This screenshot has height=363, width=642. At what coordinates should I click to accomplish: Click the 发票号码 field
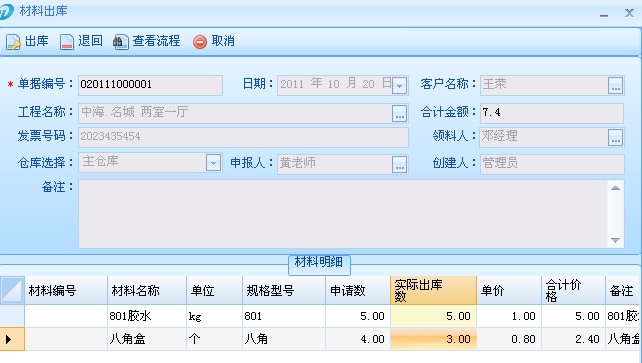[243, 137]
